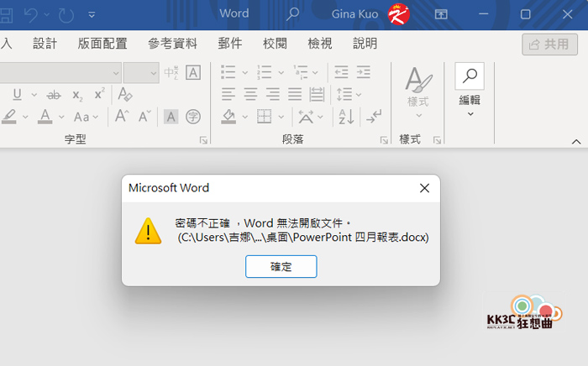This screenshot has width=588, height=366.
Task: Center the text alignment
Action: [x=251, y=94]
